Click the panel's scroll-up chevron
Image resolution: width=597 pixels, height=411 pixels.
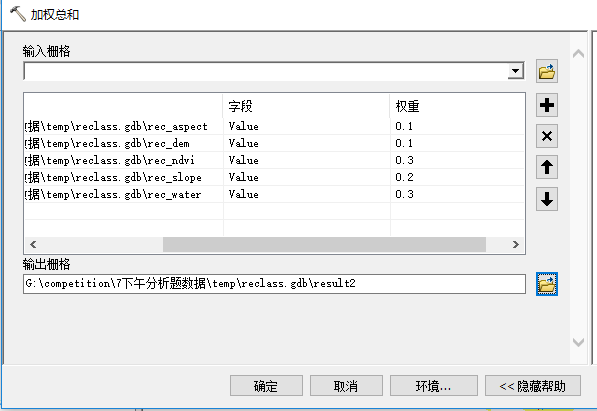tap(578, 54)
